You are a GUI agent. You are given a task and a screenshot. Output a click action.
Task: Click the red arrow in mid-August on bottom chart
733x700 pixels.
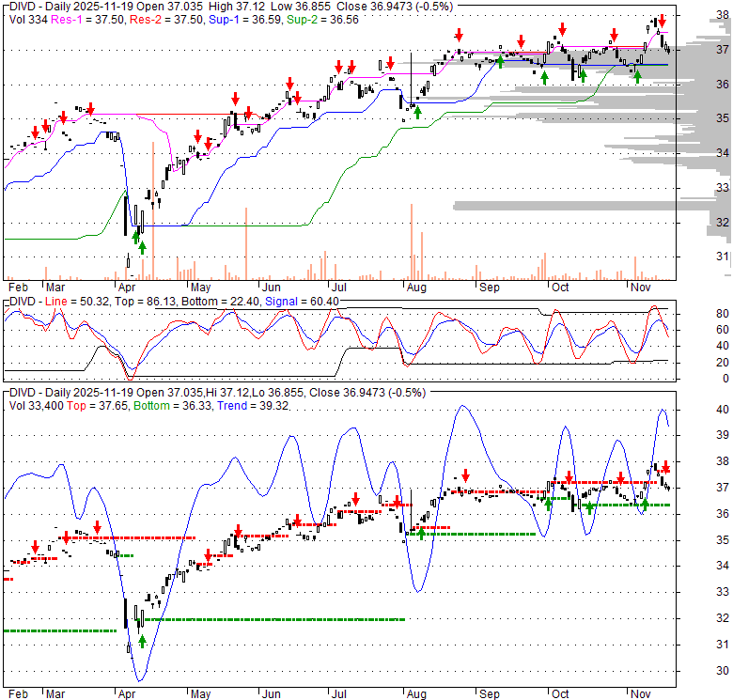click(464, 475)
